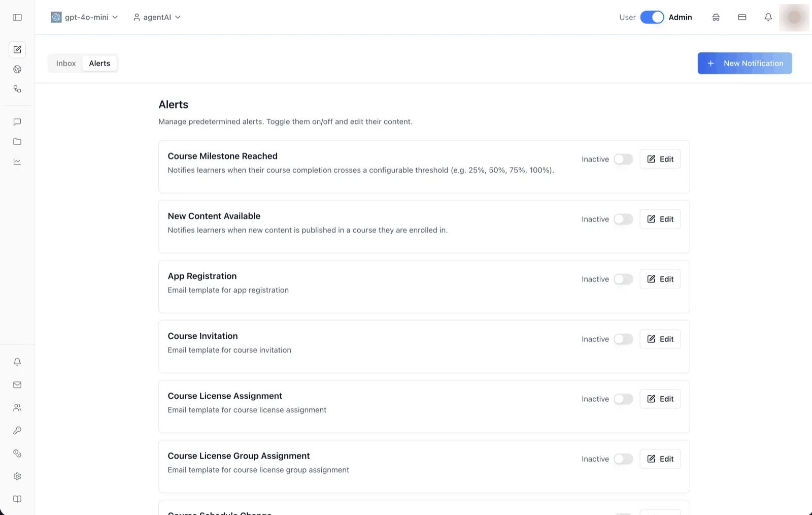Screen dimensions: 812x515
Task: Open the gpt-4o-mini model dropdown
Action: 85,17
